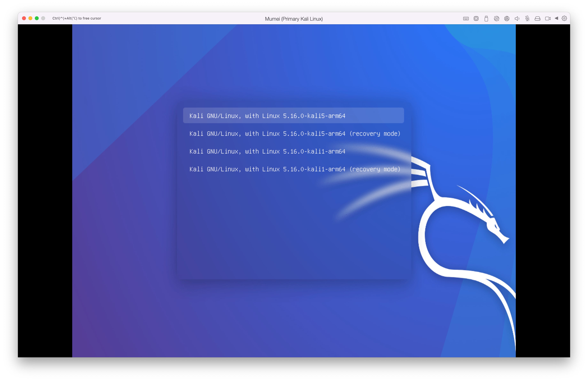Select kali5-arm64 recovery mode entry
This screenshot has height=381, width=588.
(294, 134)
